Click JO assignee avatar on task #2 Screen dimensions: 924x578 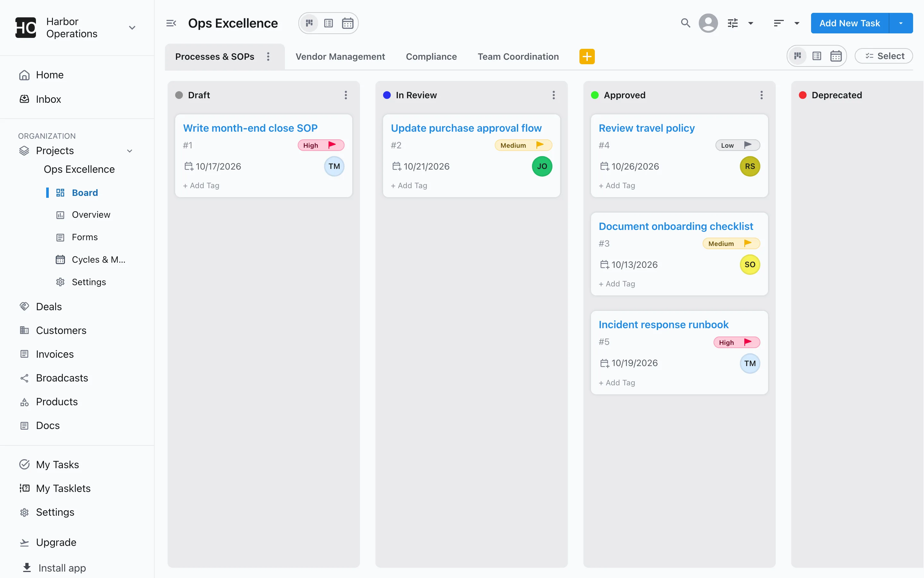[542, 167]
